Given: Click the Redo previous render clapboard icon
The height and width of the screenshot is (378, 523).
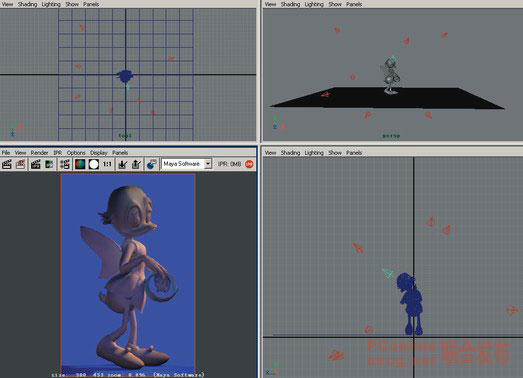Looking at the screenshot, I should pyautogui.click(x=7, y=164).
